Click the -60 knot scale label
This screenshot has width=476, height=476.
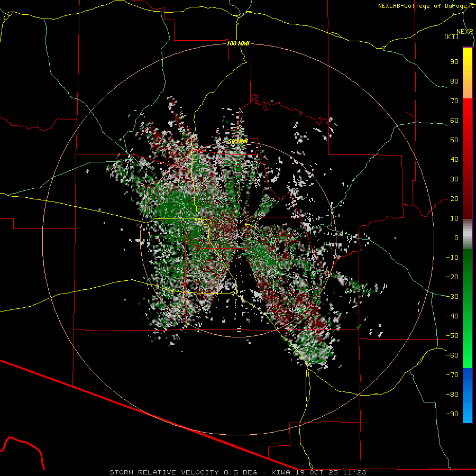[452, 355]
